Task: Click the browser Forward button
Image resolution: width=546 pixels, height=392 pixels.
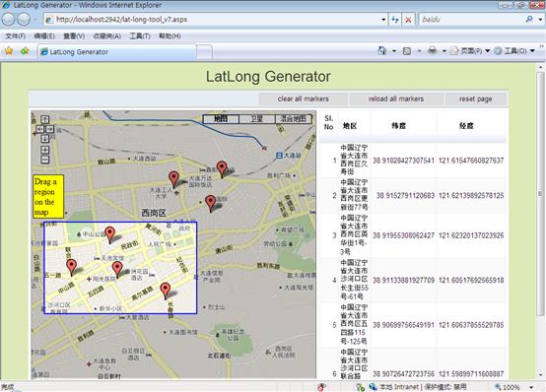Action: (24, 20)
